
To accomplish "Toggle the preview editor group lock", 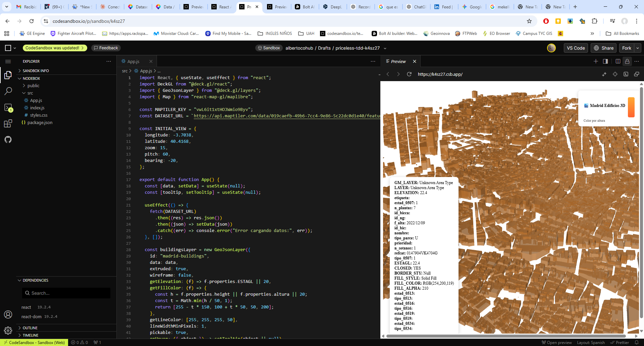I will (x=627, y=61).
